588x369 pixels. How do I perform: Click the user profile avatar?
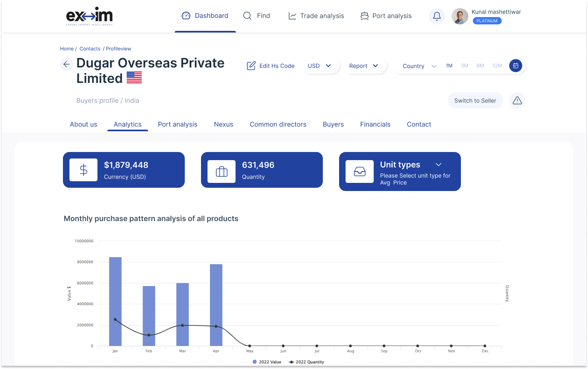point(460,16)
